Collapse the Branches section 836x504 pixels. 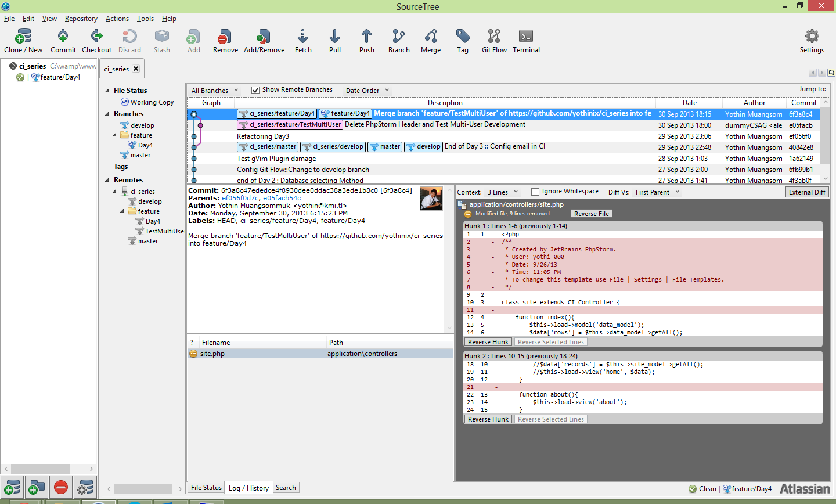coord(107,114)
